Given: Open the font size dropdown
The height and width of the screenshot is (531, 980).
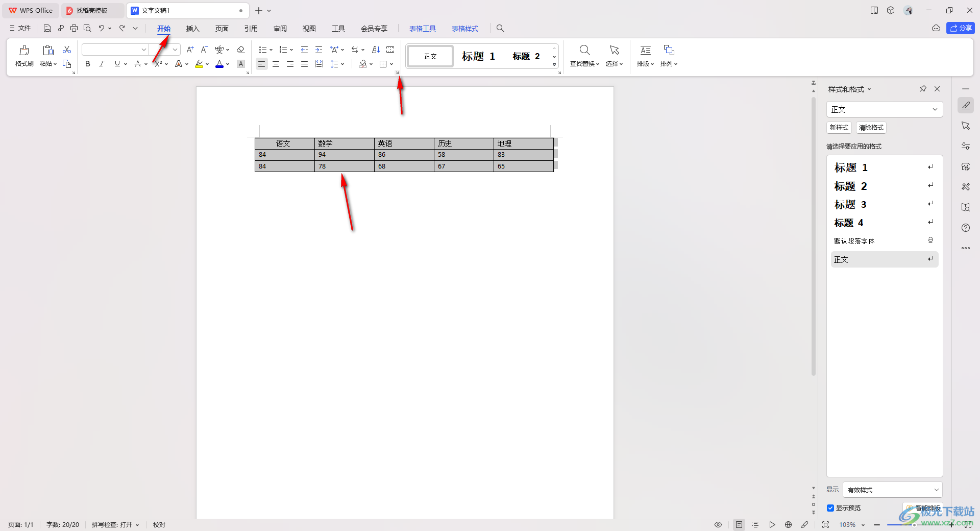Looking at the screenshot, I should tap(175, 50).
